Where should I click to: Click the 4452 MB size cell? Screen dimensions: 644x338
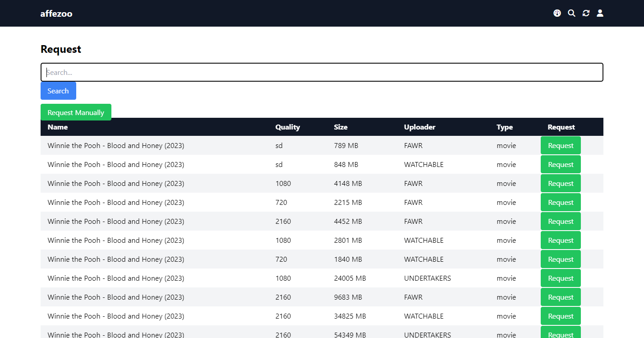tap(348, 221)
